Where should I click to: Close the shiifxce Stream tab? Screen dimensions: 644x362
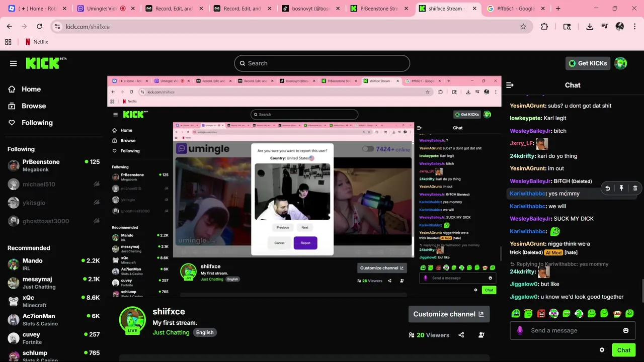(x=473, y=9)
